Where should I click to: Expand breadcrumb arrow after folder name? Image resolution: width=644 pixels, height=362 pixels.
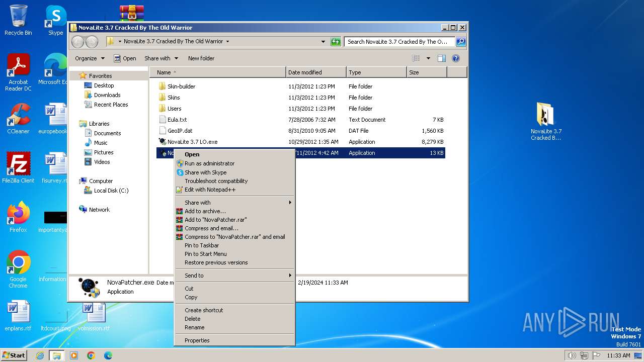click(x=227, y=42)
